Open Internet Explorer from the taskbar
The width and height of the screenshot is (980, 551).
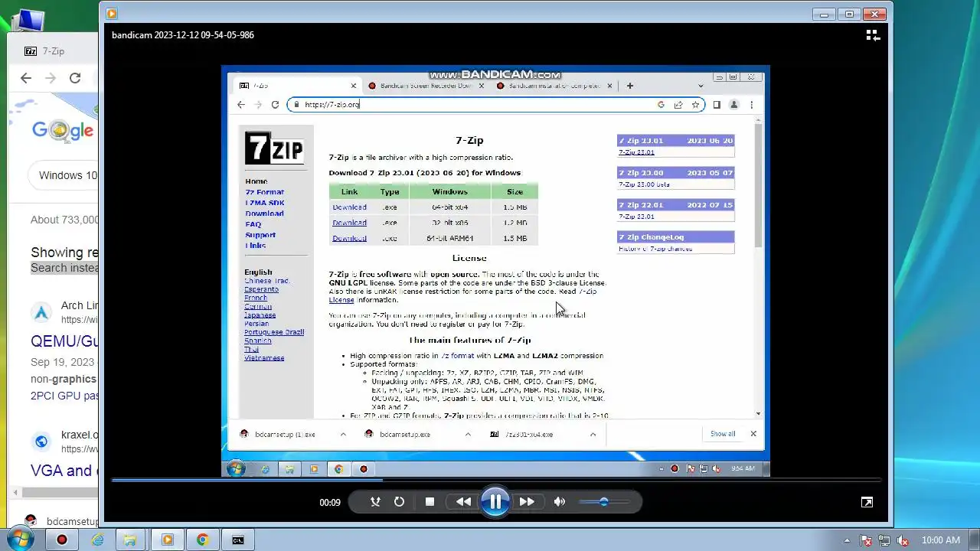(x=97, y=540)
